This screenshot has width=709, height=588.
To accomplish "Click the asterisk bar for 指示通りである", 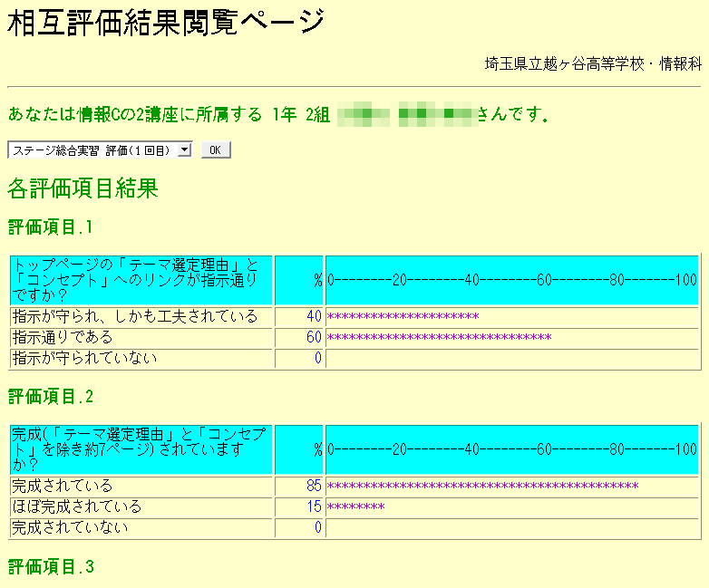I will click(439, 338).
